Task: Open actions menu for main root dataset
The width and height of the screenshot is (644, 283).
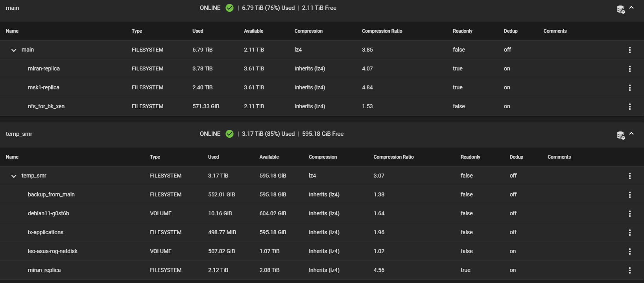Action: (x=629, y=50)
